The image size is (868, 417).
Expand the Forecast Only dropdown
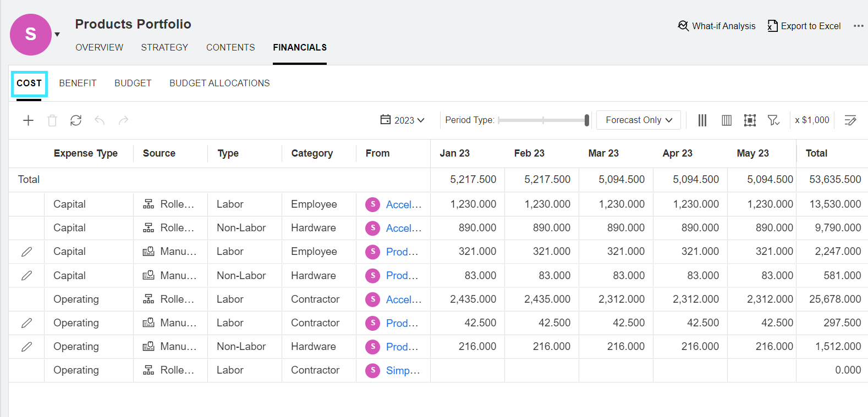pyautogui.click(x=639, y=120)
